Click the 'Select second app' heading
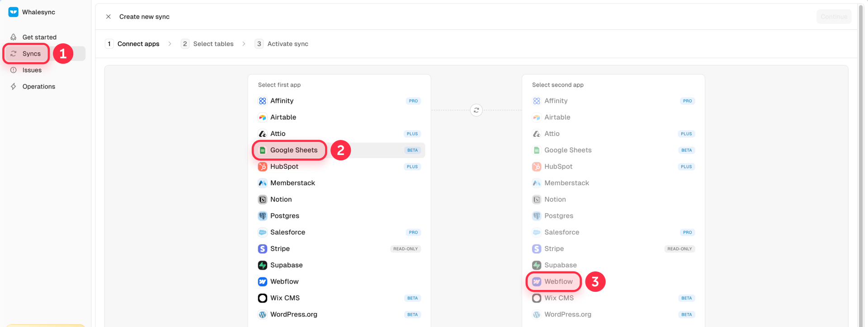This screenshot has width=868, height=327. click(558, 85)
